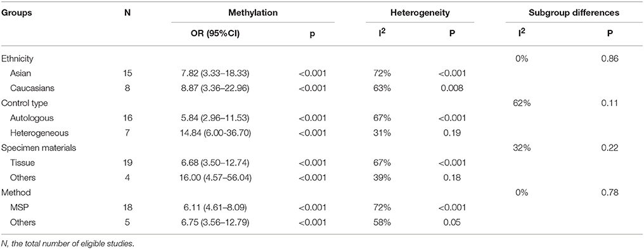Click the footnote about eligible studies

(x=51, y=243)
